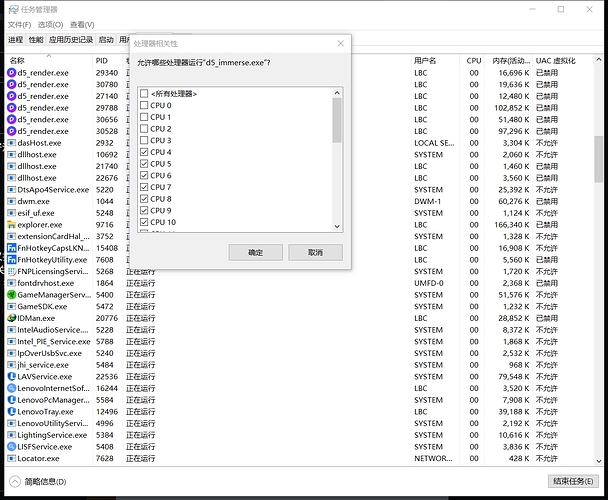Click the process list scrollbar thumb
Image resolution: width=608 pixels, height=500 pixels.
click(599, 159)
